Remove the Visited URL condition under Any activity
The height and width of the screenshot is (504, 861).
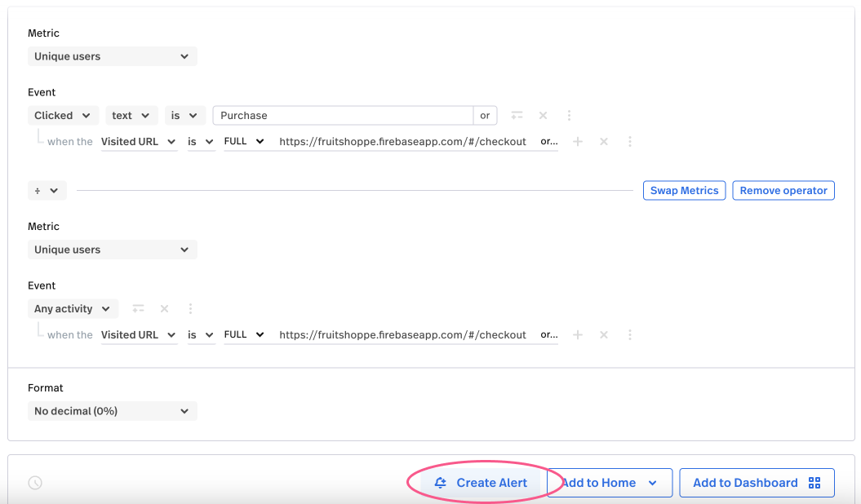click(604, 334)
